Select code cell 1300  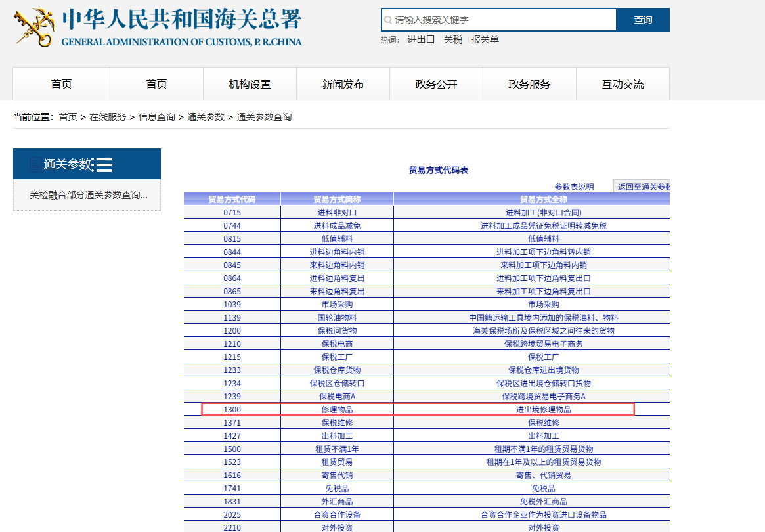(x=232, y=409)
